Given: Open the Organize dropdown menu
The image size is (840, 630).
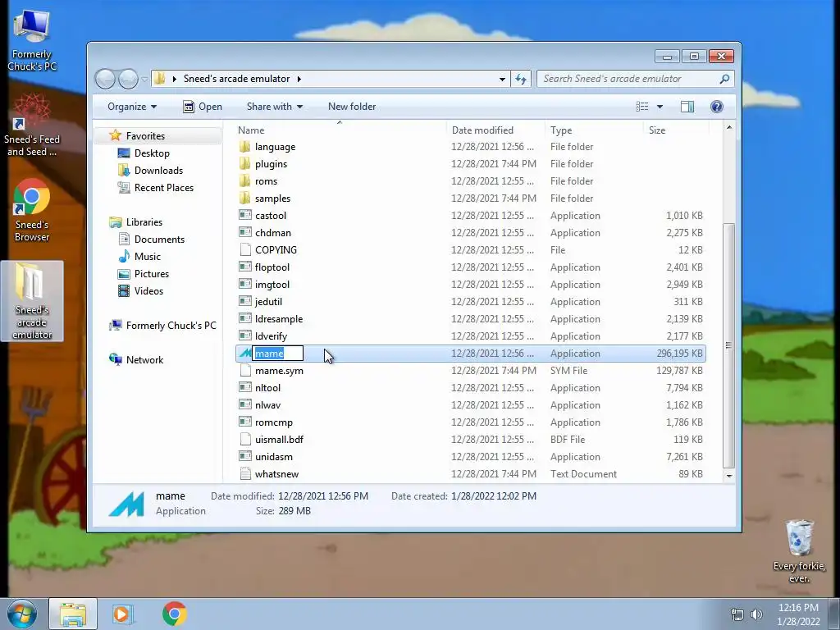Looking at the screenshot, I should pos(132,107).
